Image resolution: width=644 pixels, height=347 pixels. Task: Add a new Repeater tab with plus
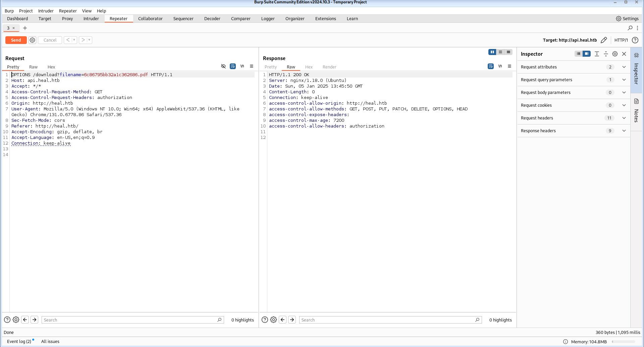tap(25, 28)
